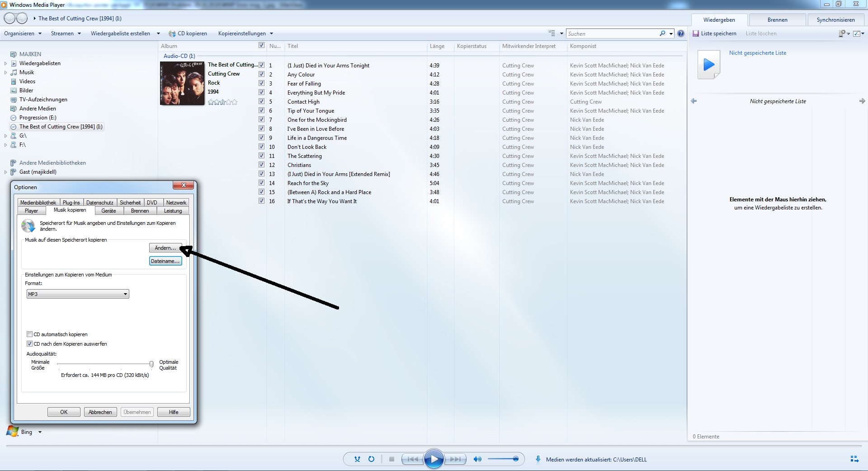Click the large play icon of unsaved list
Image resolution: width=868 pixels, height=471 pixels.
(709, 65)
